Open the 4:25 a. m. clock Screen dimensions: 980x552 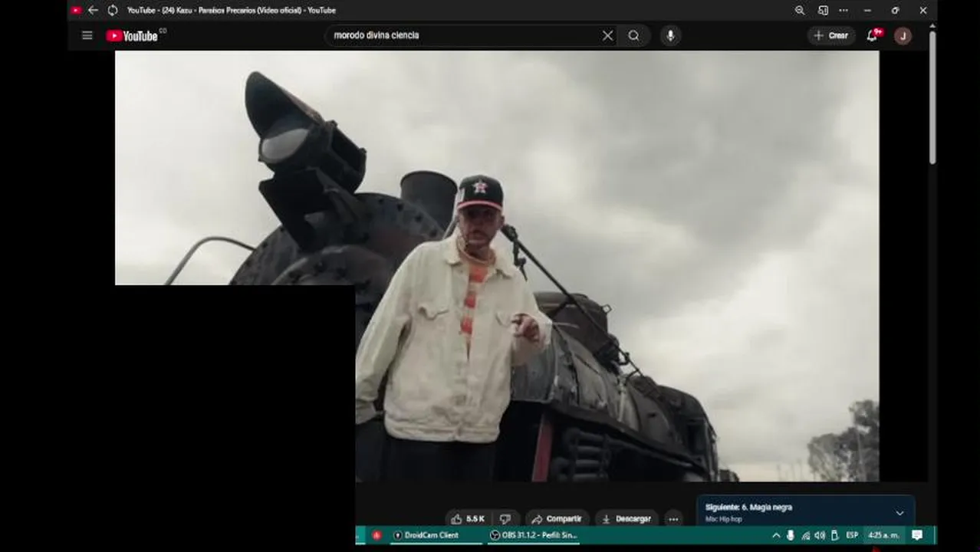[x=883, y=535]
